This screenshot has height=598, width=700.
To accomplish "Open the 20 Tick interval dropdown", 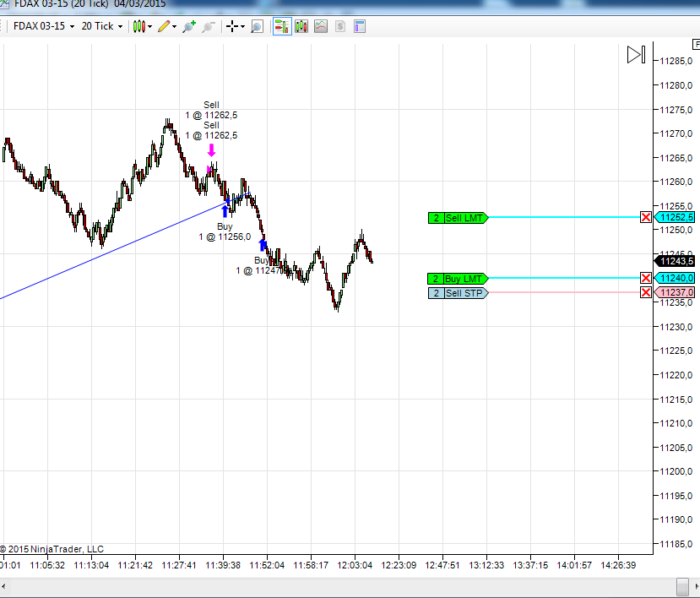I will [102, 26].
